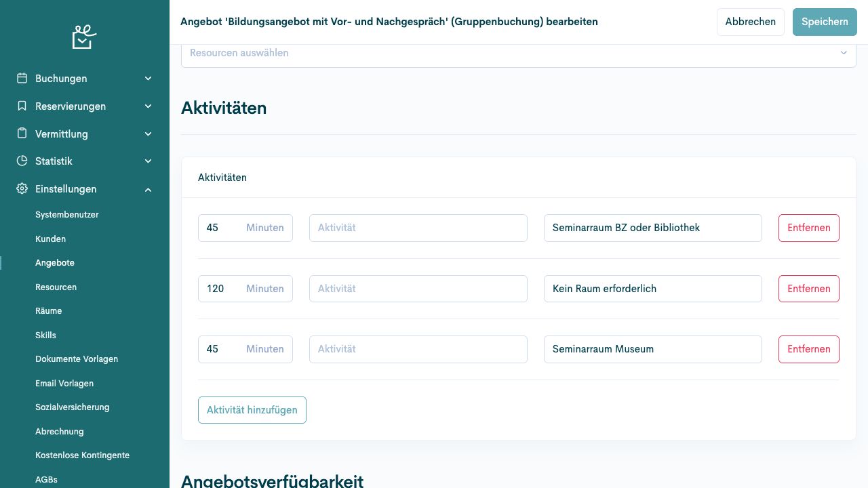Select Angebote in the sidebar
868x488 pixels.
(x=55, y=263)
